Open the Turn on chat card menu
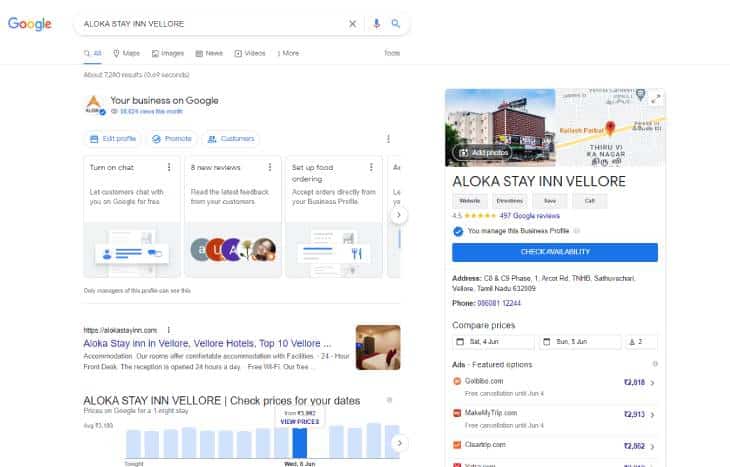This screenshot has height=467, width=730. [x=169, y=167]
